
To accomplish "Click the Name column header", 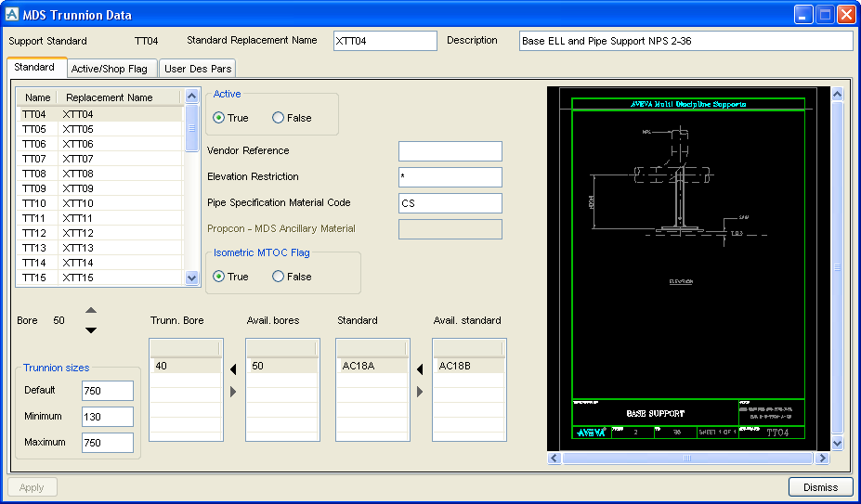I will point(37,97).
